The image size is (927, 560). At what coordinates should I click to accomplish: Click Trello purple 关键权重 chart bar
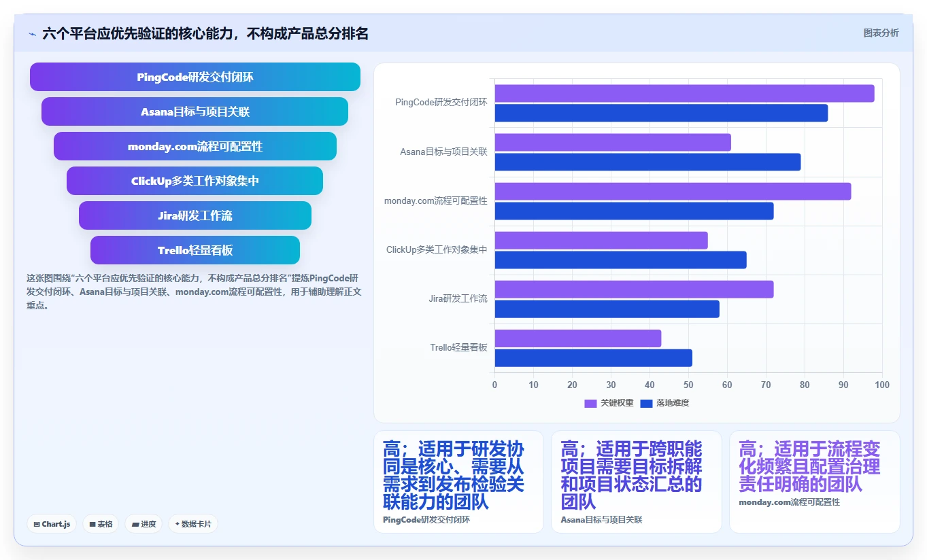(578, 338)
